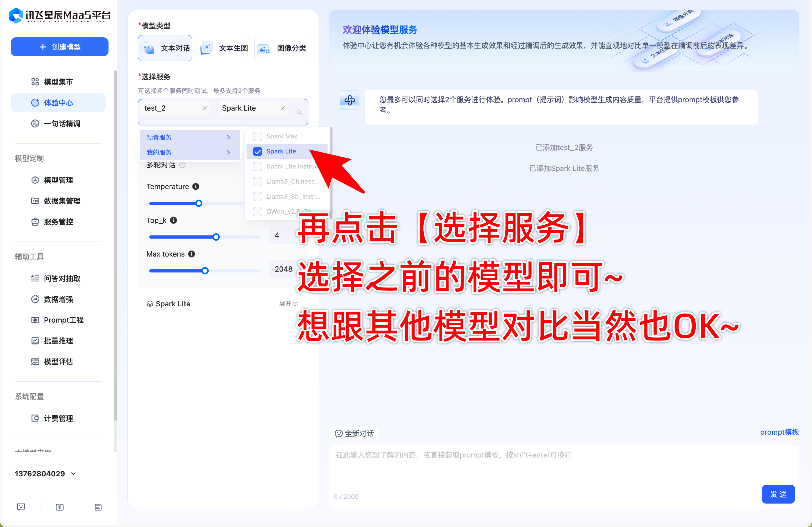Screen dimensions: 812x527
Task: Click the Temperature slider handle
Action: (199, 204)
